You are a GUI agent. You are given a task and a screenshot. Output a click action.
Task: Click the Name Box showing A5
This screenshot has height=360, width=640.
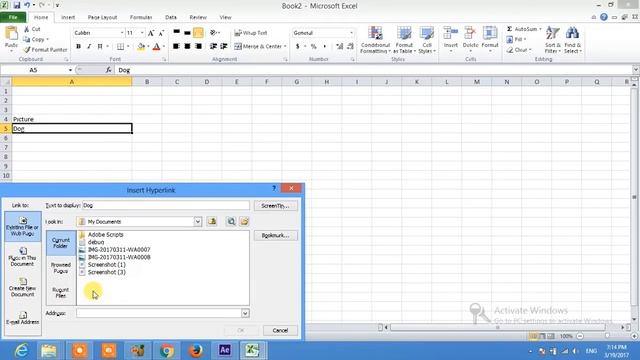pyautogui.click(x=33, y=70)
